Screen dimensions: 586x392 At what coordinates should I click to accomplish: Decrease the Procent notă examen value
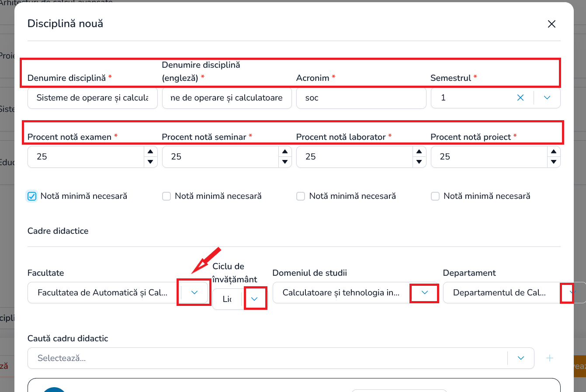tap(150, 162)
